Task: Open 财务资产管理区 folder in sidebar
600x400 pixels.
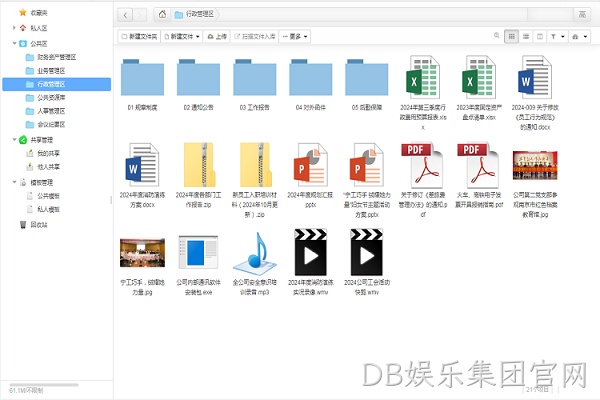Action: click(x=51, y=57)
